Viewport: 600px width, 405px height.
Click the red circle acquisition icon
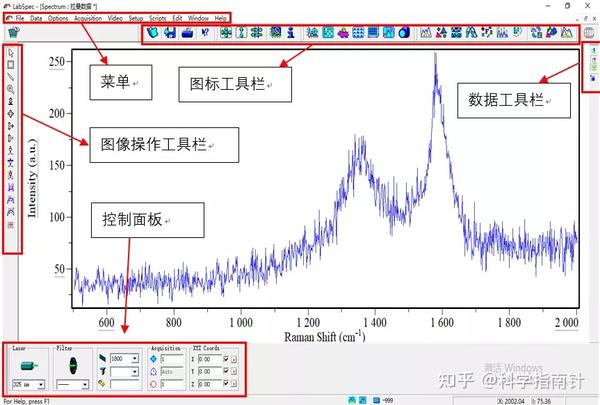coord(153,384)
